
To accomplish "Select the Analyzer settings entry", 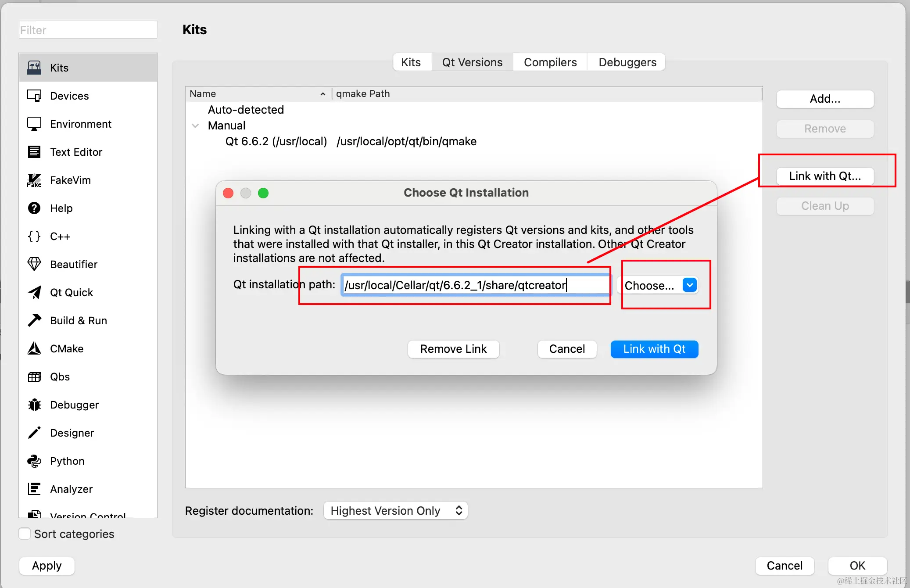I will 71,489.
